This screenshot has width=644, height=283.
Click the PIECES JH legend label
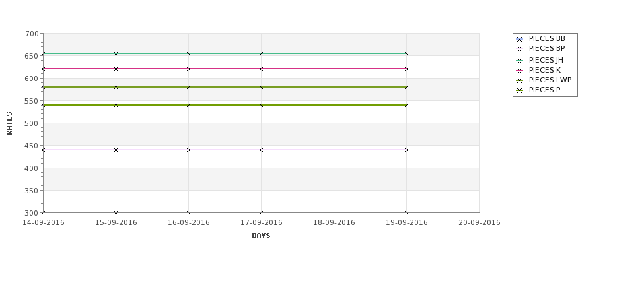[x=546, y=60]
